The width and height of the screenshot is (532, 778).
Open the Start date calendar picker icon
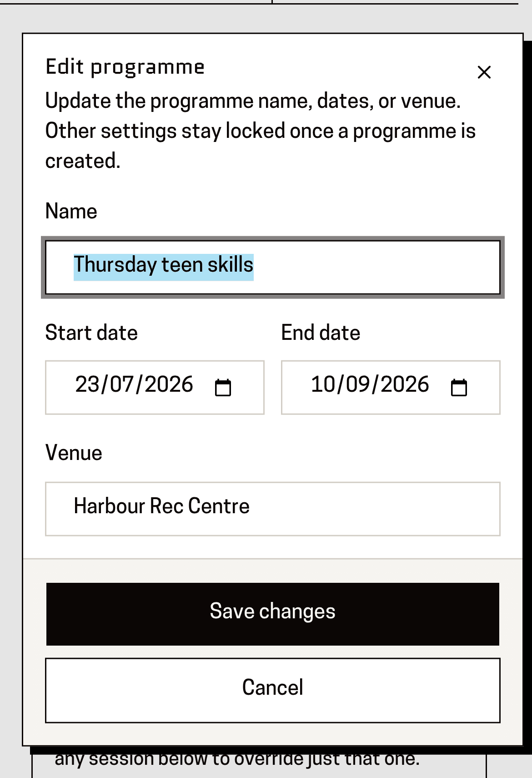pyautogui.click(x=223, y=388)
